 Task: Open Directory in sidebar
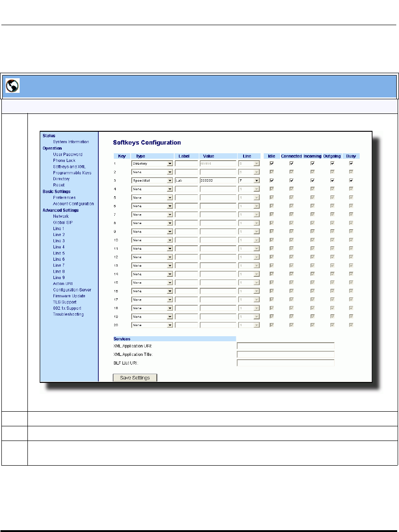(61, 179)
